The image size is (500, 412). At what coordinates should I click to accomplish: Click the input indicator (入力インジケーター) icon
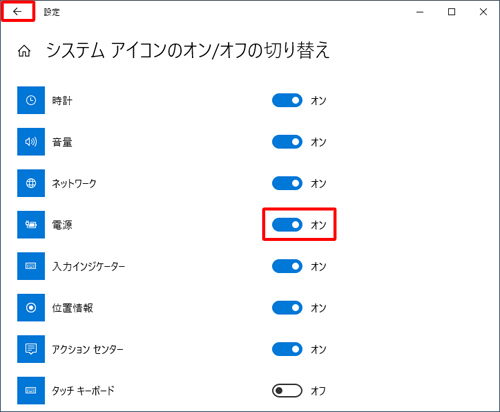click(31, 266)
